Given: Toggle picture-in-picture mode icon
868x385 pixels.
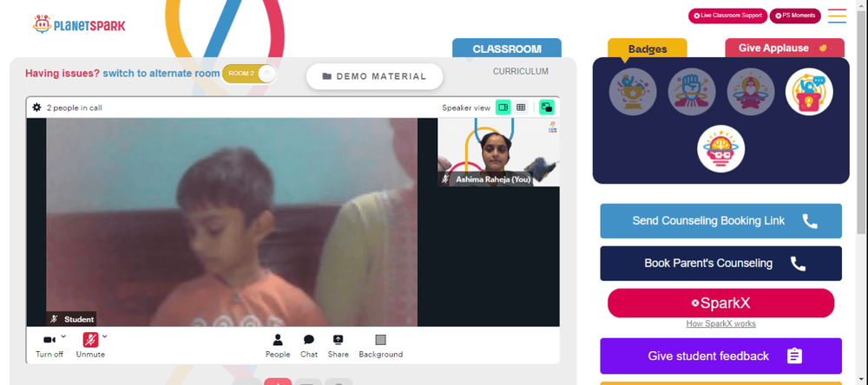Looking at the screenshot, I should point(546,108).
